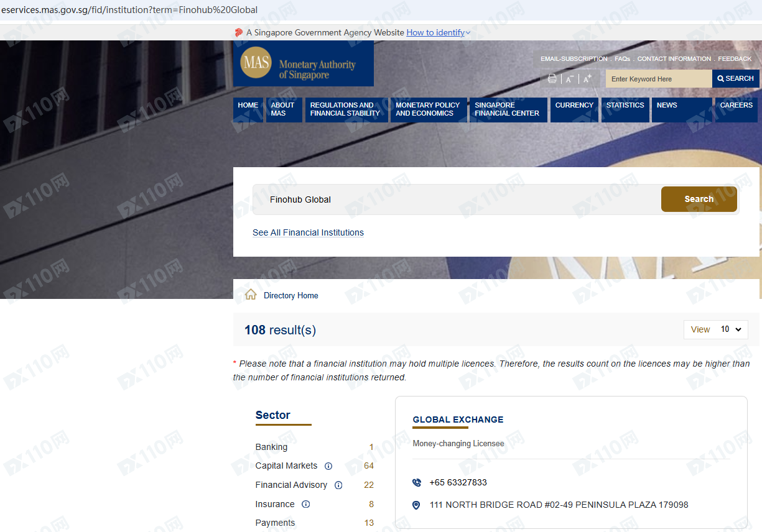Viewport: 762px width, 532px height.
Task: Click the phone icon for Global Exchange
Action: tap(417, 483)
